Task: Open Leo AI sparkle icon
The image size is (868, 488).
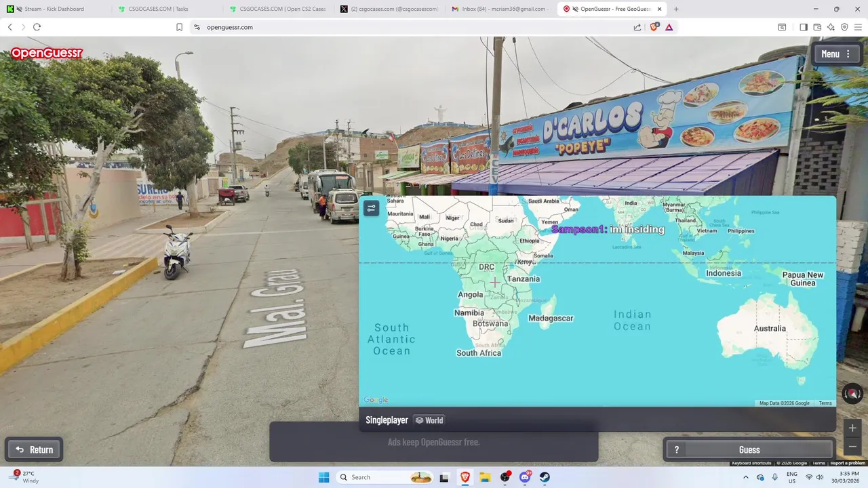Action: 831,27
